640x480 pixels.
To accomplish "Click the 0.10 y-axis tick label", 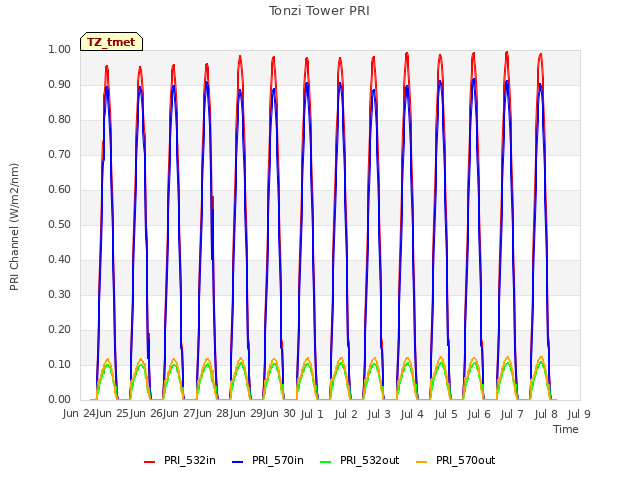I will pyautogui.click(x=59, y=364).
